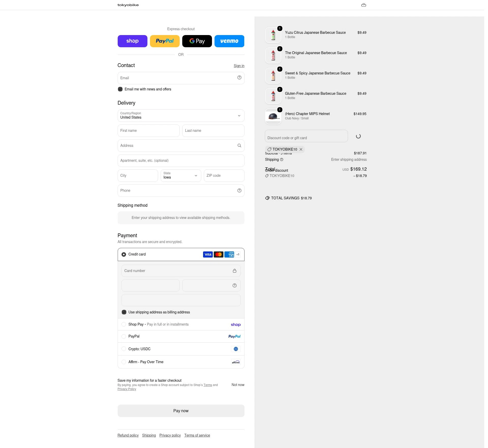
Task: Click the Shop Pay logo in payment list
Action: [x=236, y=325]
